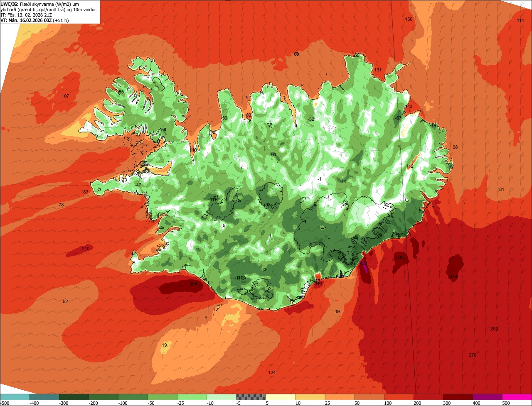Click the yellow 10 to 25 legend swatch
Image resolution: width=532 pixels, height=406 pixels.
coord(310,397)
